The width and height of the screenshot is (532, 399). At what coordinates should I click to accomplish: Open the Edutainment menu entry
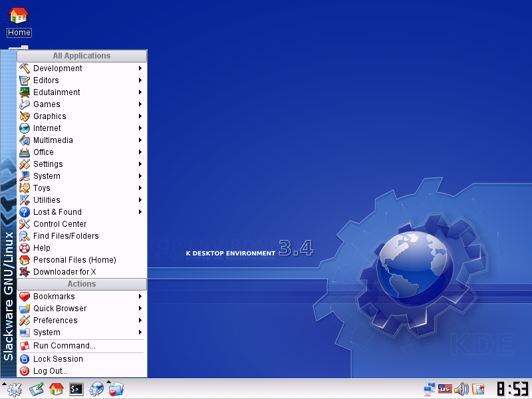(82, 92)
